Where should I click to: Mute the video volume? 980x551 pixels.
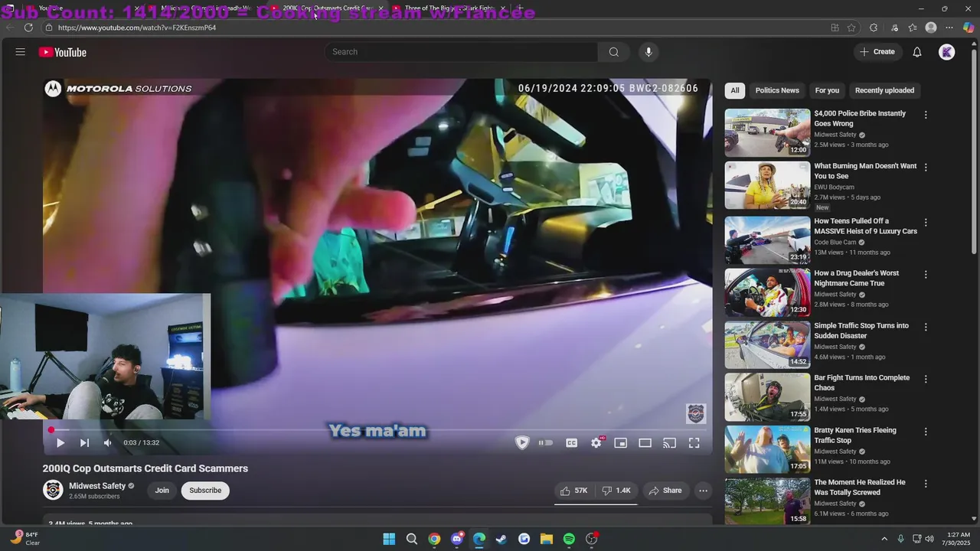[x=107, y=442]
